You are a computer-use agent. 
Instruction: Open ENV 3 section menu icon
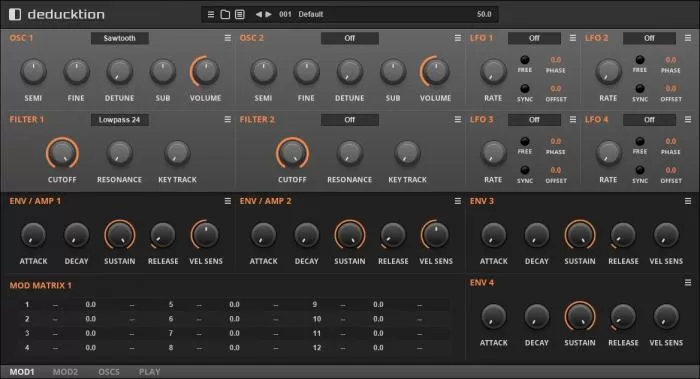point(688,201)
